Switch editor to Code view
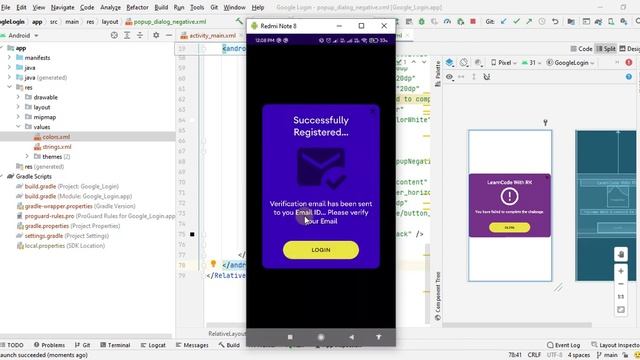 click(x=582, y=49)
